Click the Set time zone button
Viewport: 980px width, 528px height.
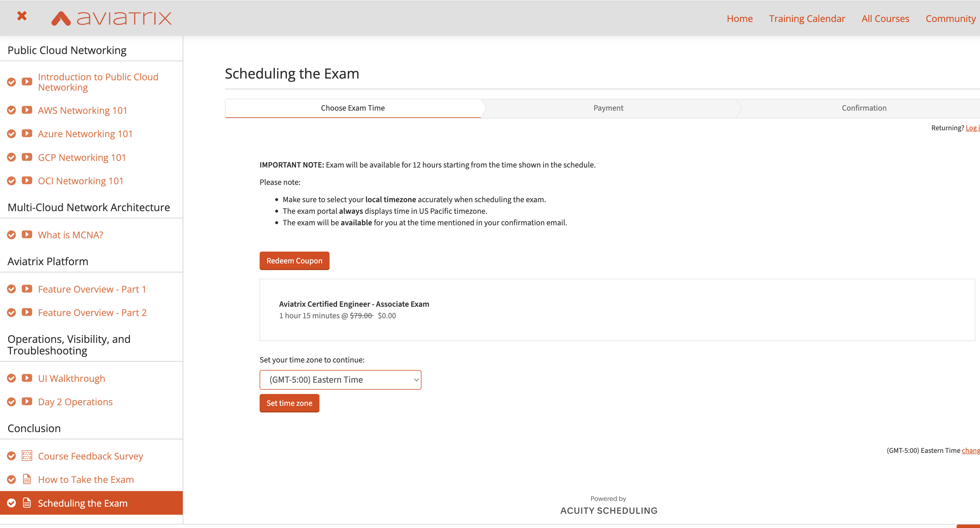pyautogui.click(x=289, y=403)
